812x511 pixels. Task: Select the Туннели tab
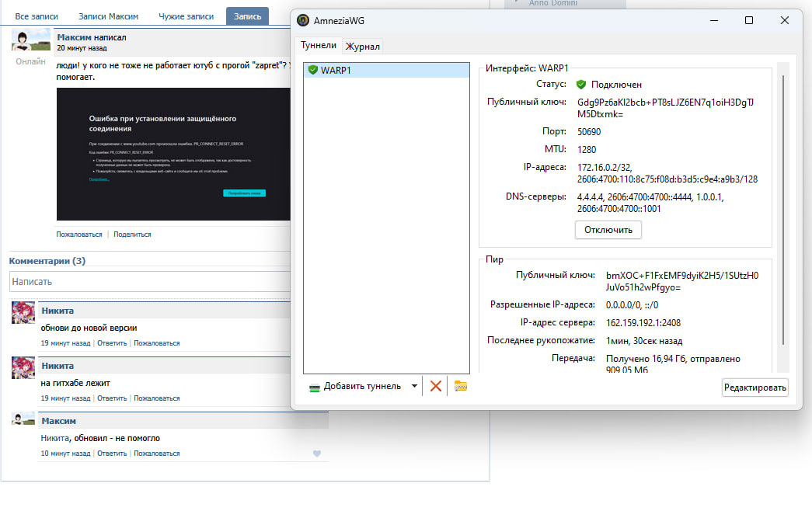coord(319,45)
